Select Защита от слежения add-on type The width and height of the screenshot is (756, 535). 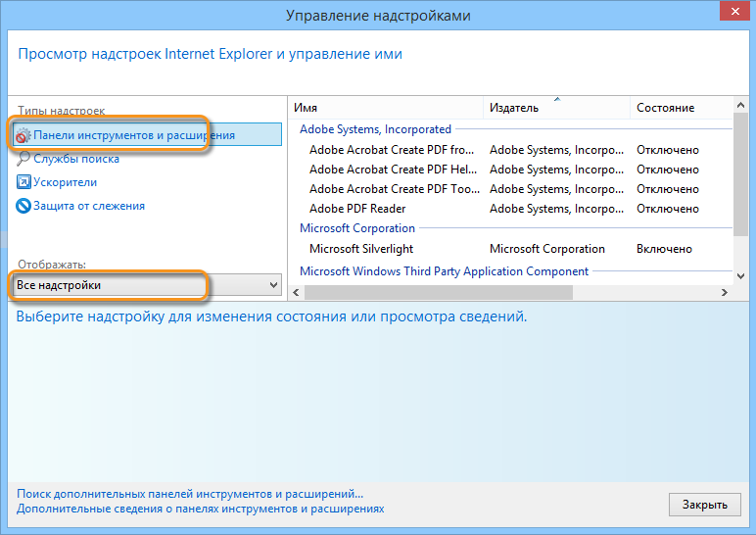(89, 206)
